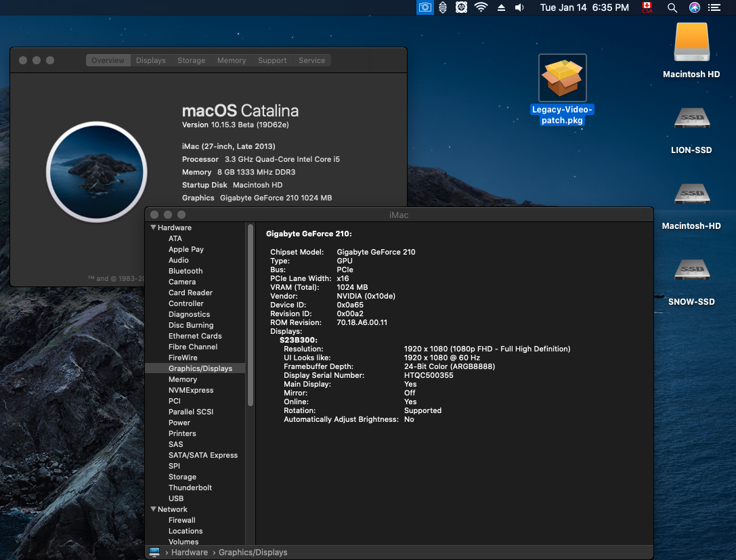Click the Gigabyte GeForce 210 heading
Screen dimensions: 736x560
pyautogui.click(x=309, y=234)
